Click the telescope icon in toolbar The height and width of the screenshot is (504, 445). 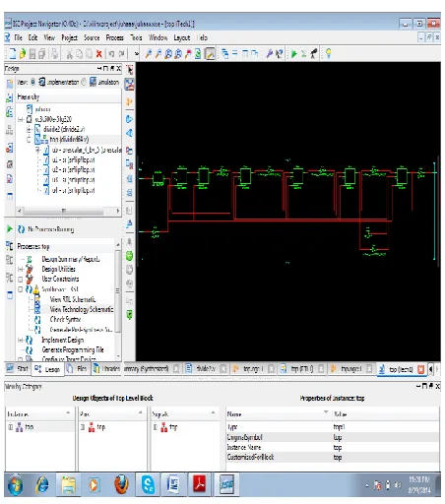(x=314, y=53)
